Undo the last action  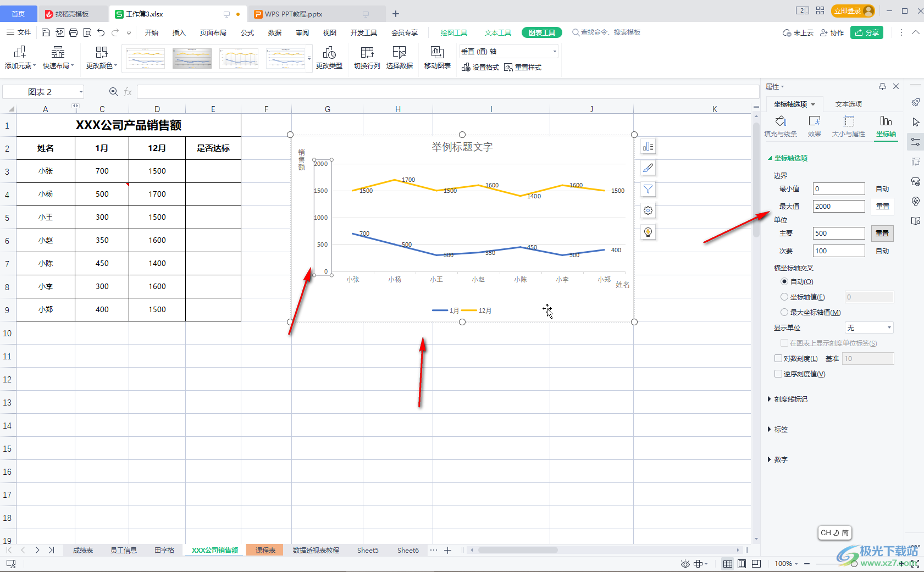click(x=101, y=32)
